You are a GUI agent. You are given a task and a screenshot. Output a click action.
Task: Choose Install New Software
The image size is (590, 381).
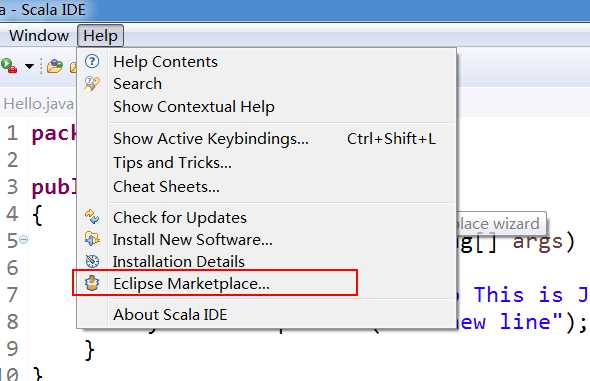267,240
